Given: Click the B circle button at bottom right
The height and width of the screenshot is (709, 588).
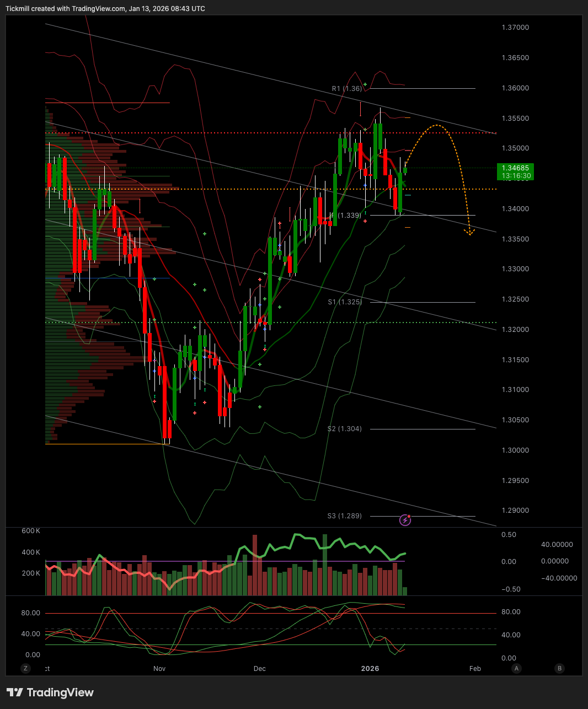Looking at the screenshot, I should 559,668.
